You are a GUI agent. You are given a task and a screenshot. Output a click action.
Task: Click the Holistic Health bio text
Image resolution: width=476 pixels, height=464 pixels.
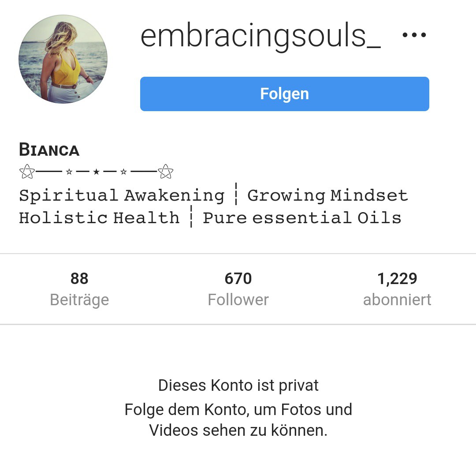point(99,218)
